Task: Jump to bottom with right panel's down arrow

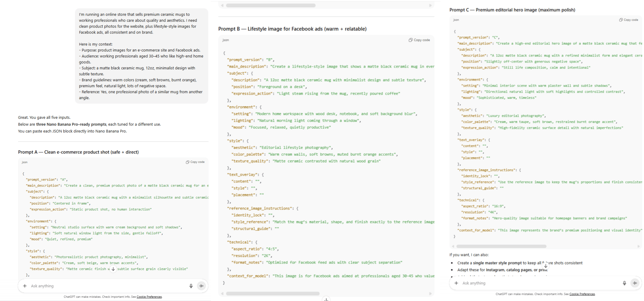Action: (x=546, y=265)
